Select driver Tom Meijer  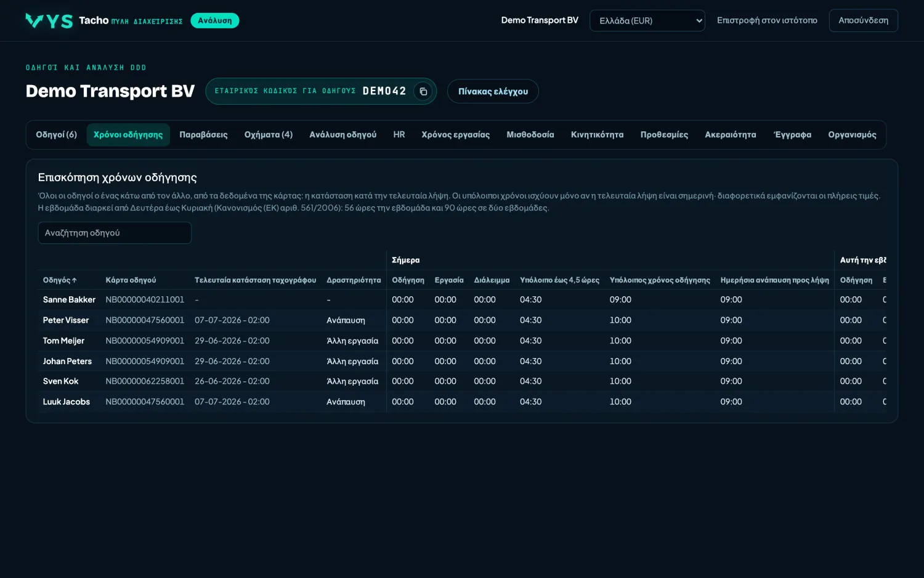click(63, 341)
